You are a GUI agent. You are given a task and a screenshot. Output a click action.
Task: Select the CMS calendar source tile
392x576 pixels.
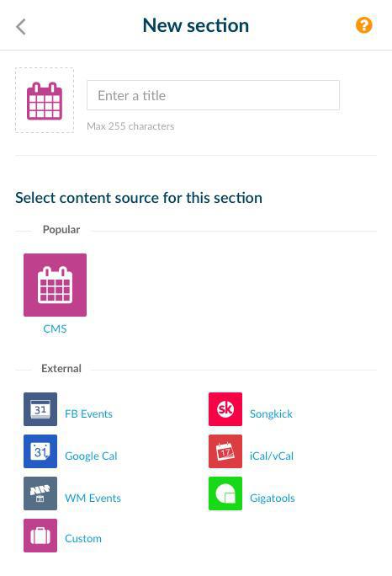(x=55, y=285)
